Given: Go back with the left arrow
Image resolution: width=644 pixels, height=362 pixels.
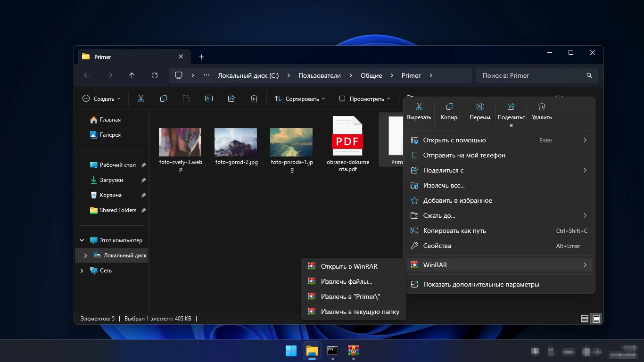Looking at the screenshot, I should click(87, 75).
